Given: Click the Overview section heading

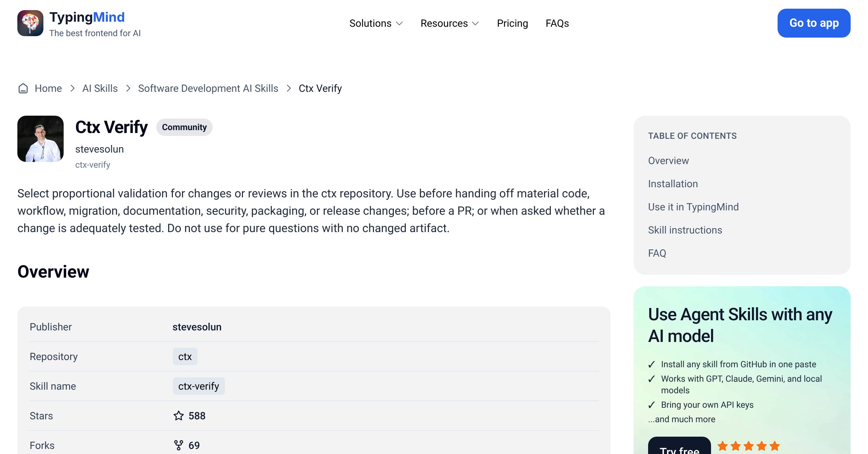Looking at the screenshot, I should [53, 271].
